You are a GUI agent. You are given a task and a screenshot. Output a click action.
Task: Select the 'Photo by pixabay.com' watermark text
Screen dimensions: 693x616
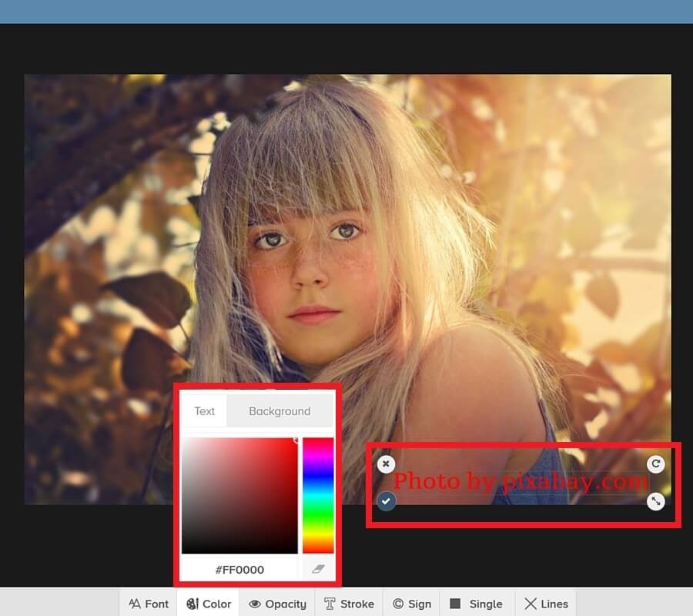pyautogui.click(x=521, y=481)
